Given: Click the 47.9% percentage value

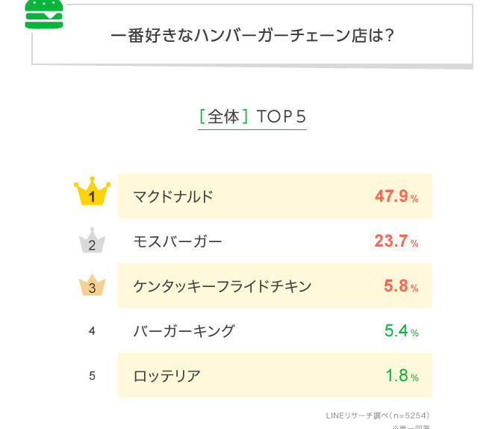Looking at the screenshot, I should pyautogui.click(x=396, y=197).
